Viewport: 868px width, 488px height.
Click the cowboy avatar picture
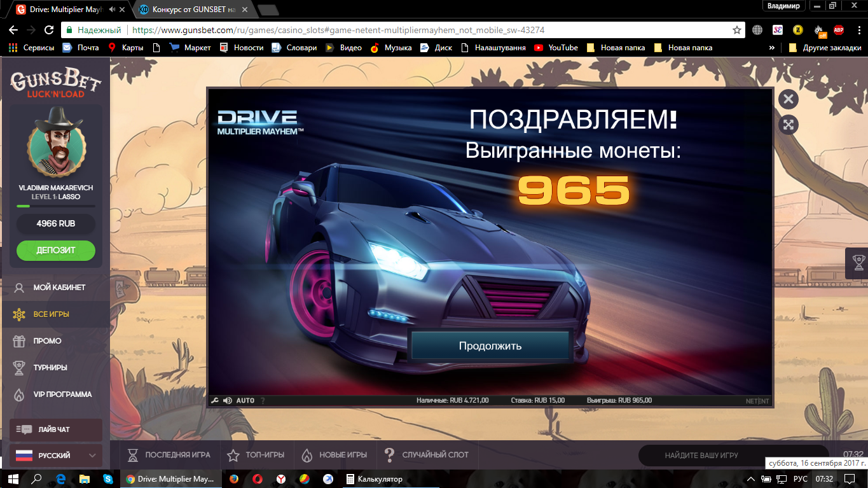pos(56,143)
